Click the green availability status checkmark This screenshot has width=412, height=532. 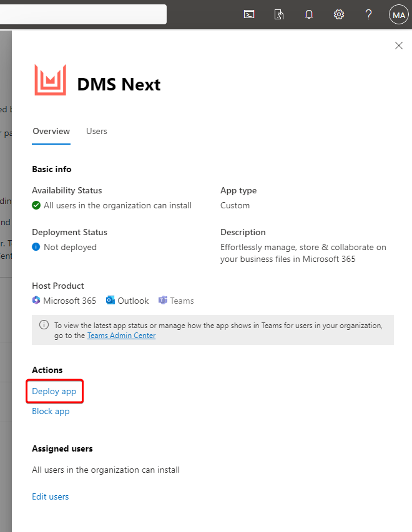coord(36,205)
